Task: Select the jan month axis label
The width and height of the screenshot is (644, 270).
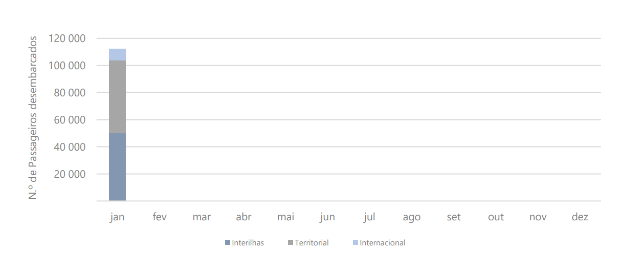Action: click(117, 217)
